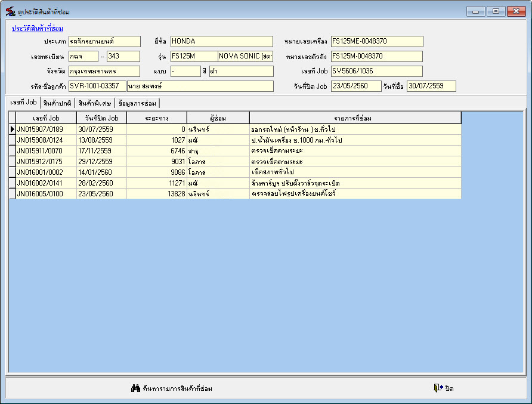The image size is (532, 404).
Task: Click the engine number field FS125ME-0048370
Action: click(377, 41)
